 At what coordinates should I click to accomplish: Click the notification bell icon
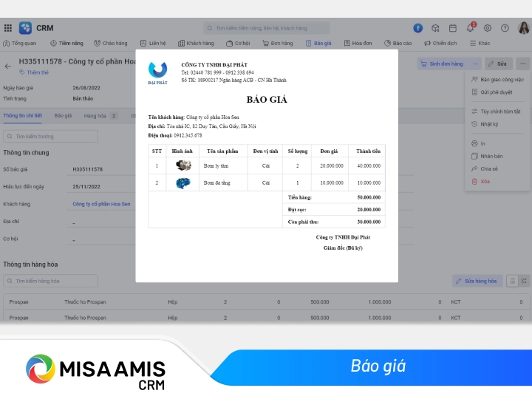point(470,28)
